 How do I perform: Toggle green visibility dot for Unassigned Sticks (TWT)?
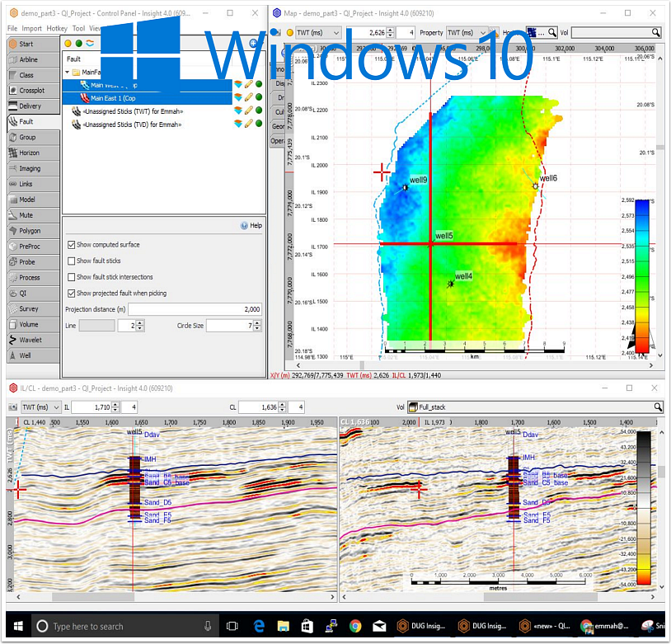tap(259, 110)
